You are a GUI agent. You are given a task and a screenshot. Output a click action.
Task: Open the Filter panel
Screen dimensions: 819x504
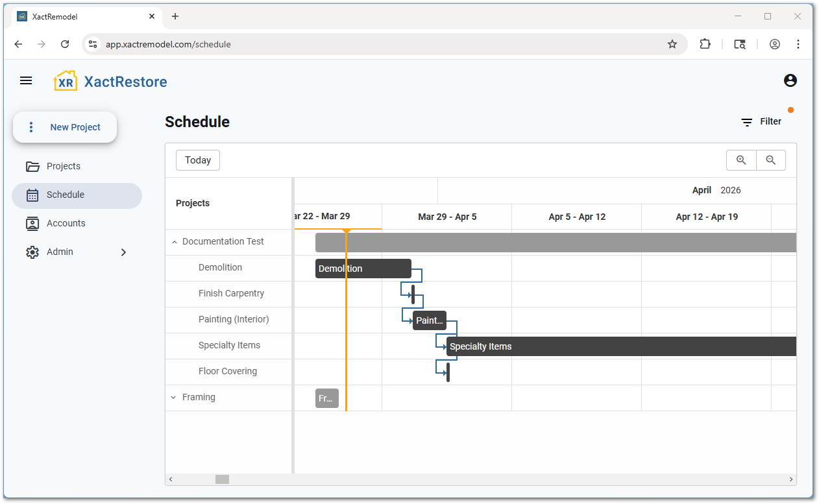coord(763,121)
